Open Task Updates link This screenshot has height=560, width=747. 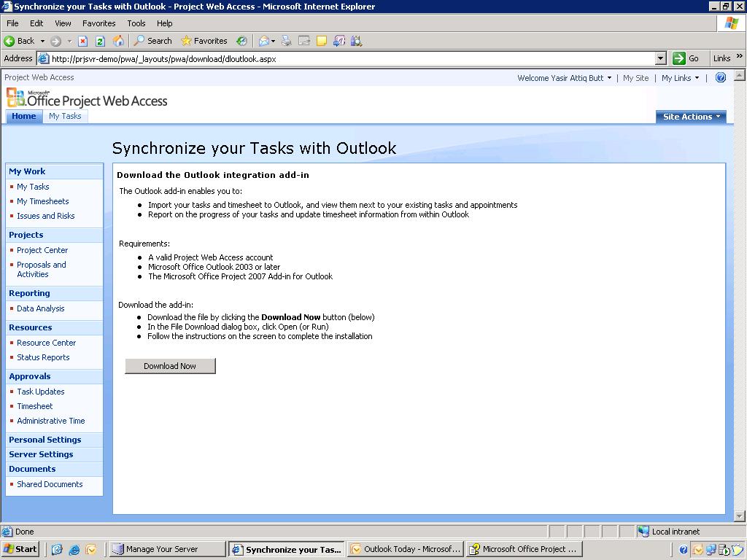[41, 392]
